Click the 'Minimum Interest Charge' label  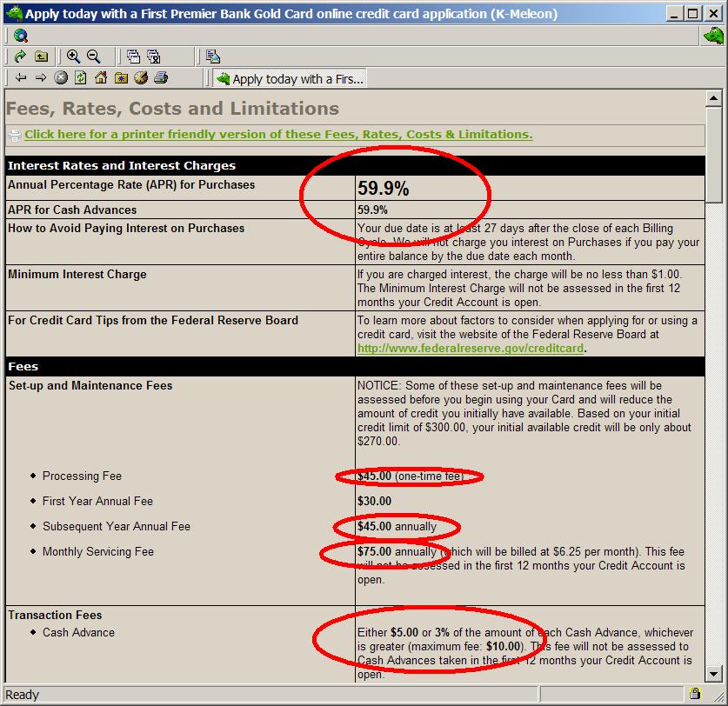click(x=77, y=275)
